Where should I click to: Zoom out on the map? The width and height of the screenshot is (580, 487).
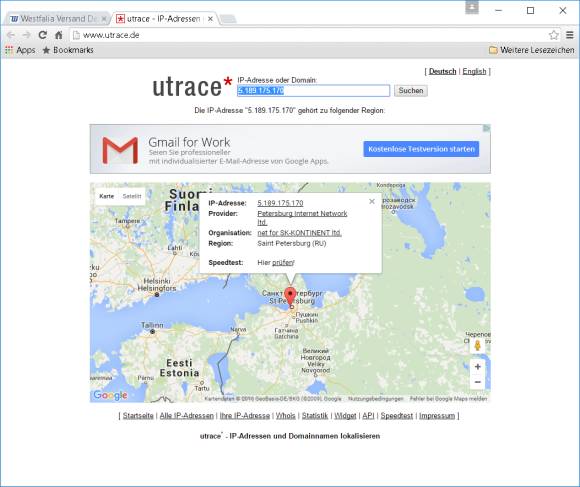coord(478,382)
